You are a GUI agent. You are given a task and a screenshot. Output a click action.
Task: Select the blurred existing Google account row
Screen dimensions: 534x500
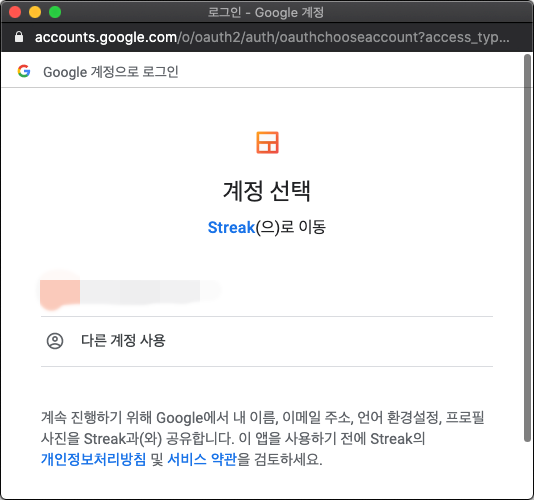[x=267, y=291]
